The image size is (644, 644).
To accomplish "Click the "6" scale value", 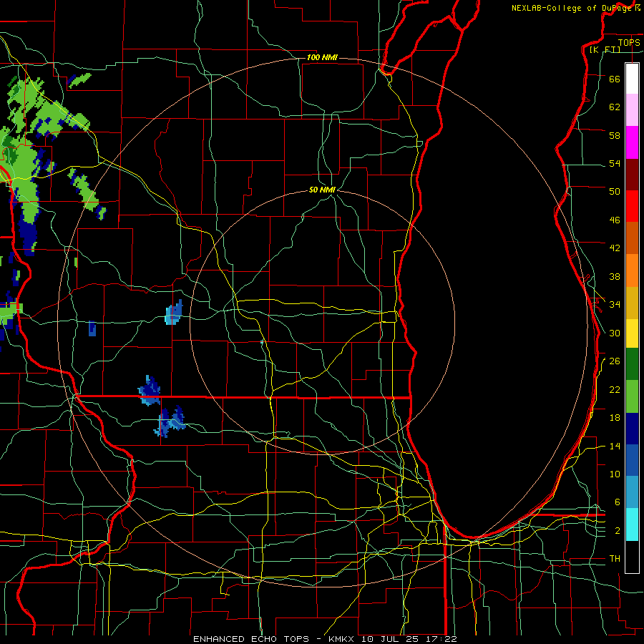I will coord(617,502).
